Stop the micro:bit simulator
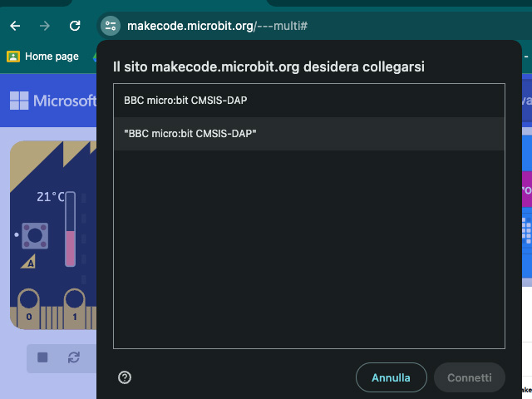 42,357
